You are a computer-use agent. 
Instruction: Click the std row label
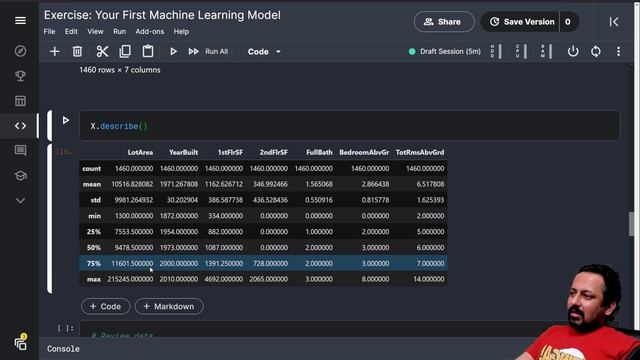[96, 200]
